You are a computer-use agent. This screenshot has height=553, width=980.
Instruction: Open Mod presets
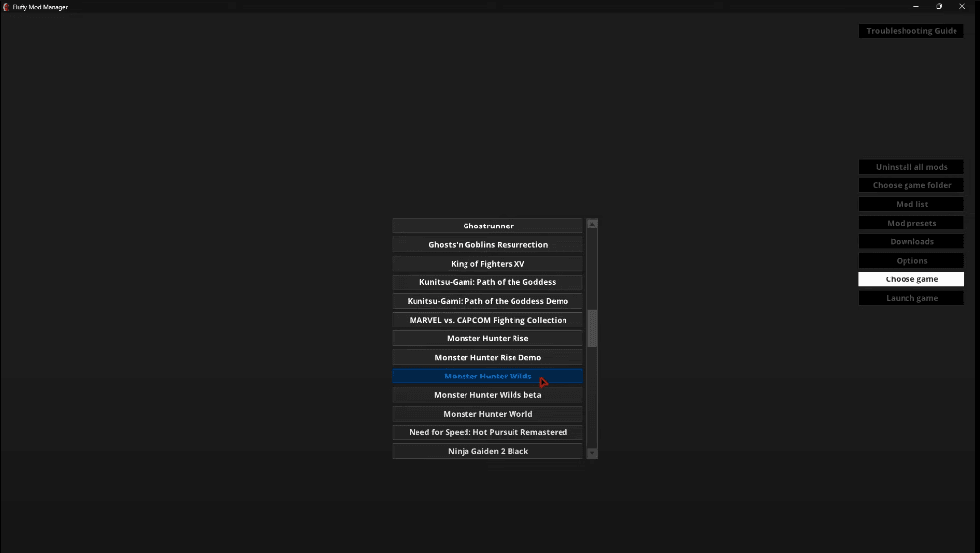[911, 223]
